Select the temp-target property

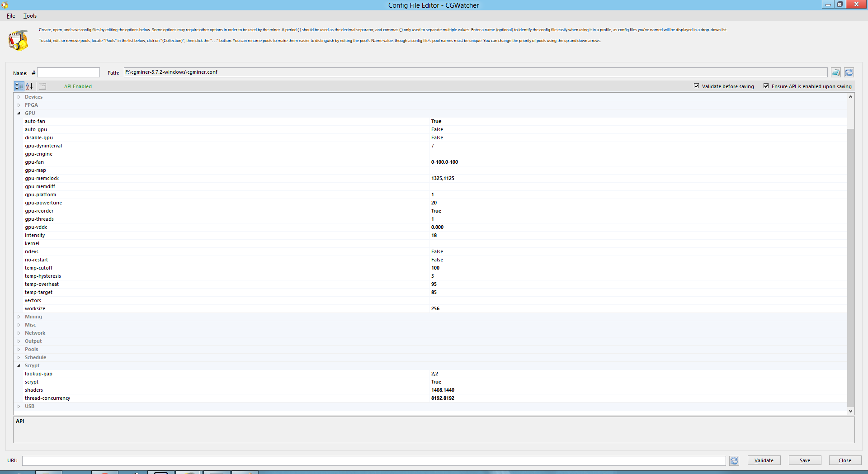(x=434, y=292)
